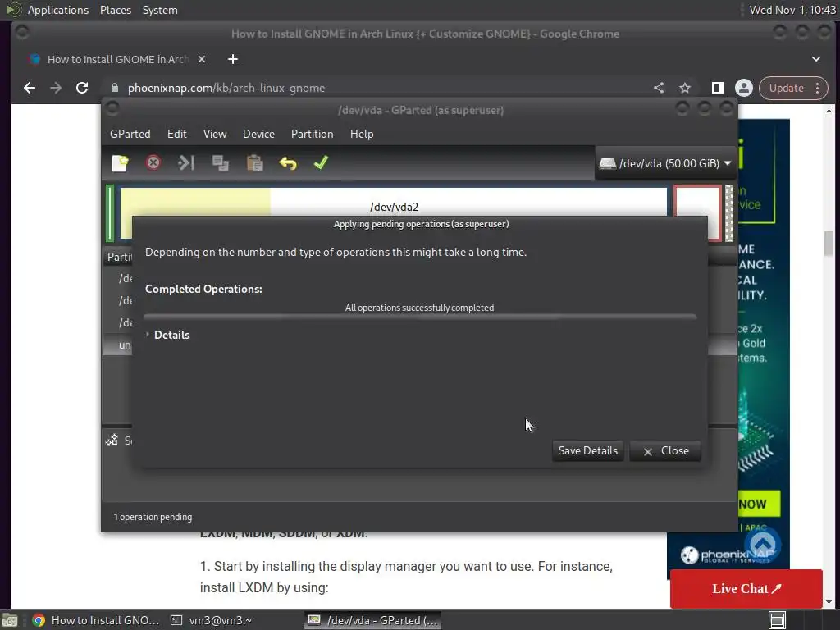840x630 pixels.
Task: Click Chrome's Forward navigation arrow
Action: (x=56, y=88)
